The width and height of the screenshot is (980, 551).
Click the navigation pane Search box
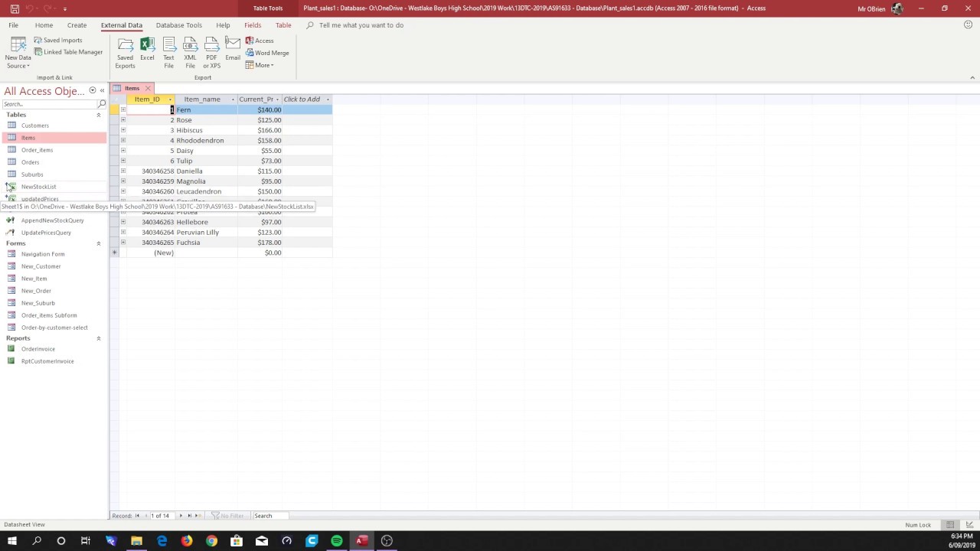point(51,104)
